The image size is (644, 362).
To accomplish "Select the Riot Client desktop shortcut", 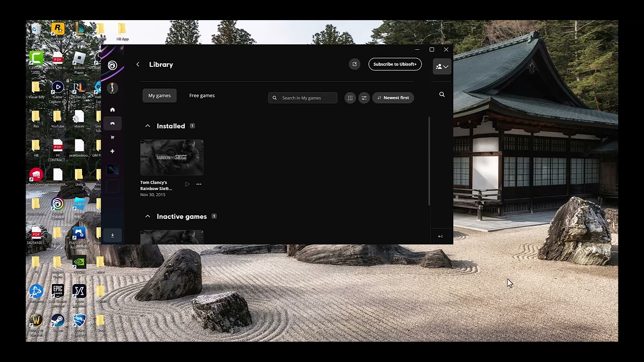I will [x=36, y=178].
